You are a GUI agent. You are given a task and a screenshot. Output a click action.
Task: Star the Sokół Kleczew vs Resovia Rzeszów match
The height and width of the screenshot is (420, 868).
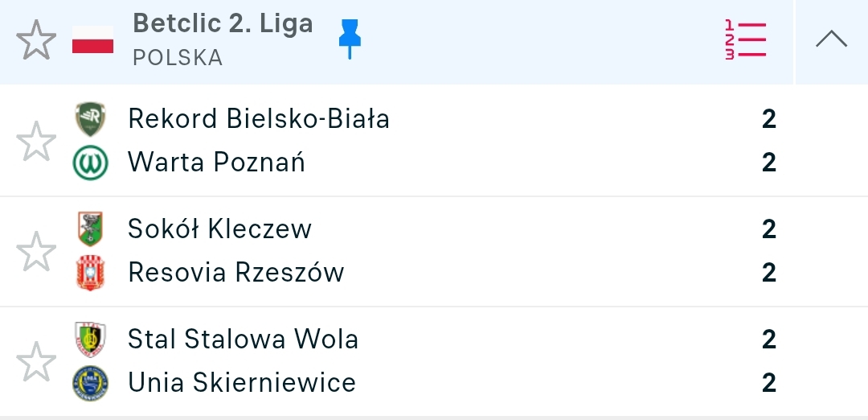[36, 252]
